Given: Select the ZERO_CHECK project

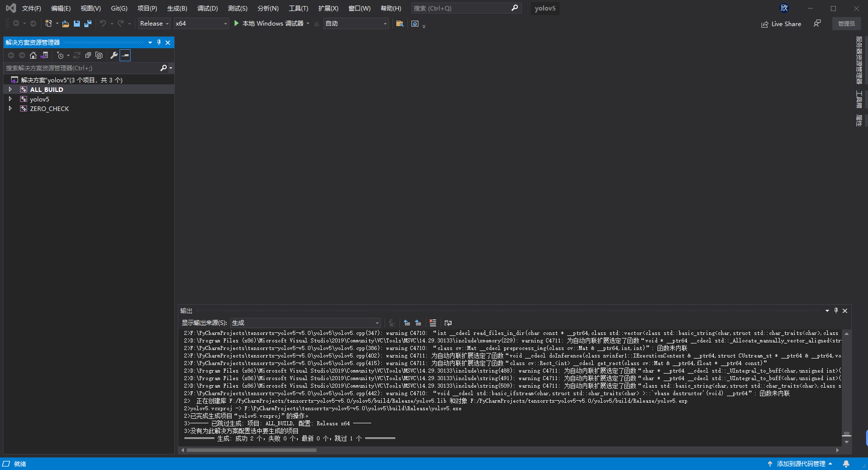Looking at the screenshot, I should (x=49, y=108).
